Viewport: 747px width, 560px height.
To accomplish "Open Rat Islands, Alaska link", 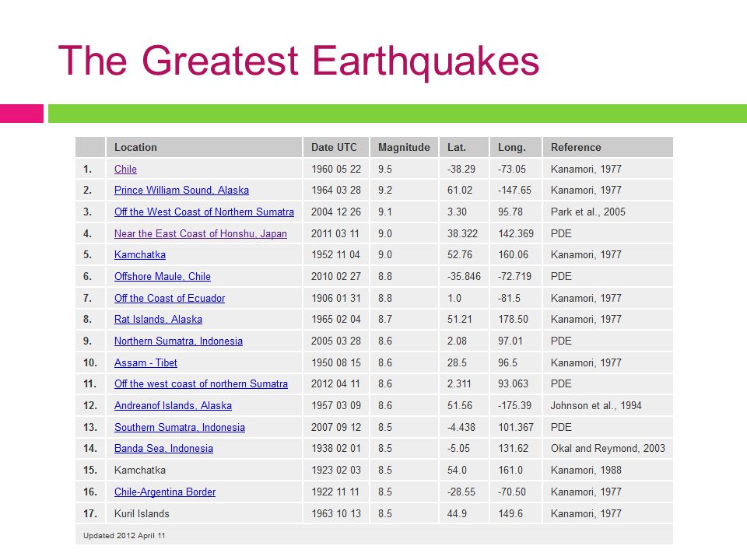I will click(158, 320).
